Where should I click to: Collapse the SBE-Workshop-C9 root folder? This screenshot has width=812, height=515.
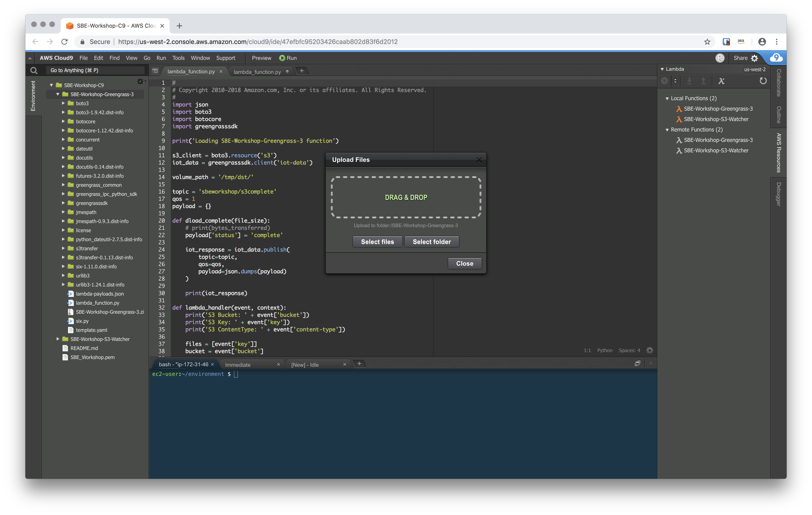(x=52, y=85)
